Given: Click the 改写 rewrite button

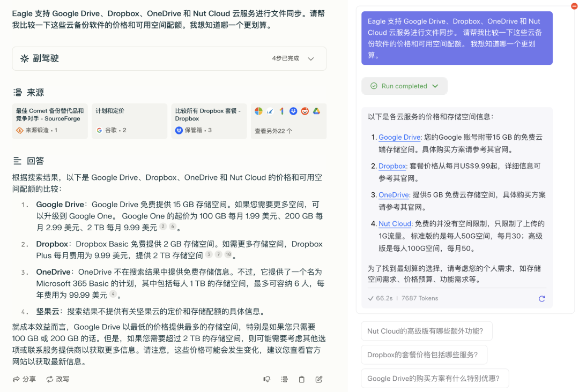Looking at the screenshot, I should point(58,379).
